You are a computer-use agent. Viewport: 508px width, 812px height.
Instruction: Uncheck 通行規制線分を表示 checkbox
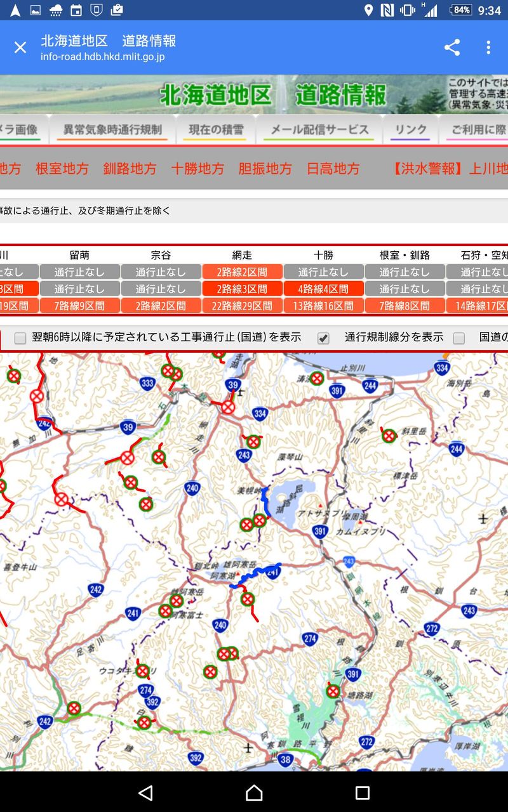(323, 338)
